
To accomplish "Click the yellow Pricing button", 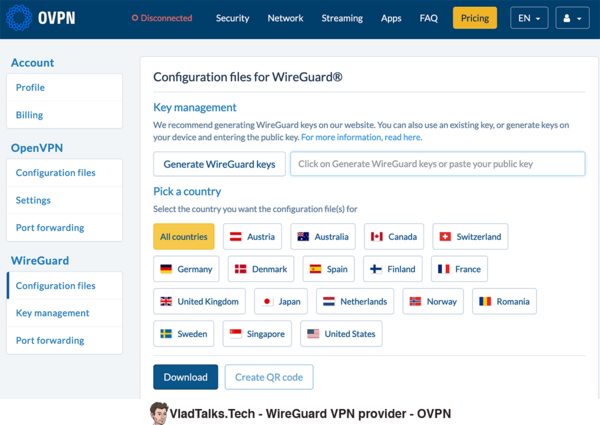I will [x=475, y=18].
